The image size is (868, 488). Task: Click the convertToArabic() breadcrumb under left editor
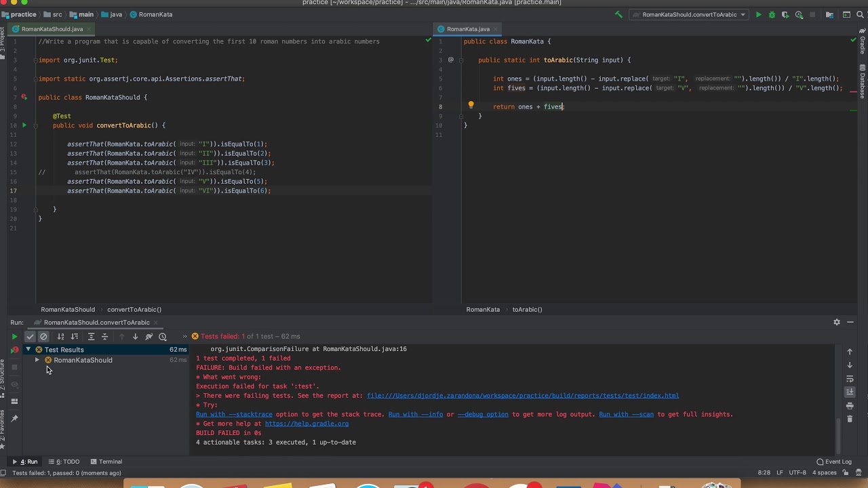click(134, 310)
